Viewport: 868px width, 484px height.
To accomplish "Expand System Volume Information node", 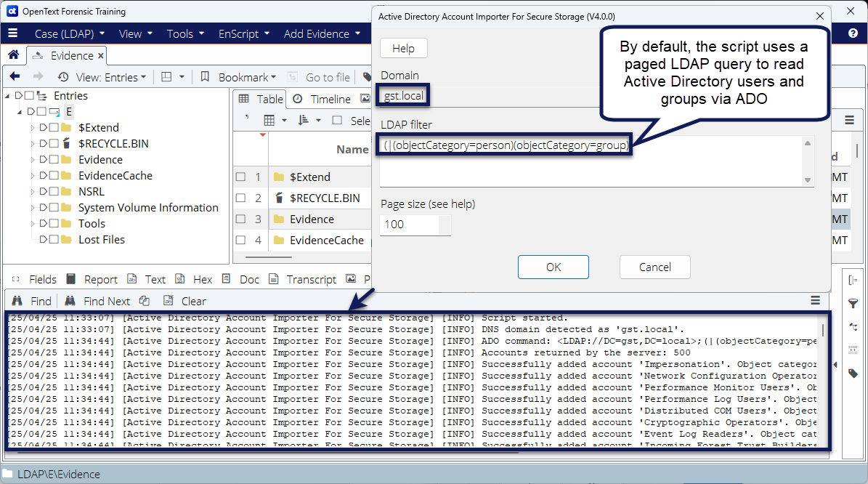I will [x=32, y=209].
